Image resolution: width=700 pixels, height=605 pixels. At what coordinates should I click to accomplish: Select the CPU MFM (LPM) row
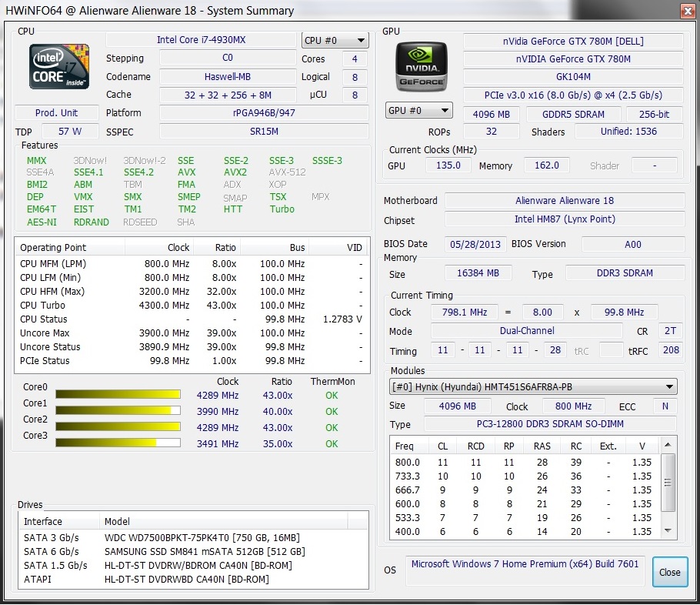click(192, 263)
